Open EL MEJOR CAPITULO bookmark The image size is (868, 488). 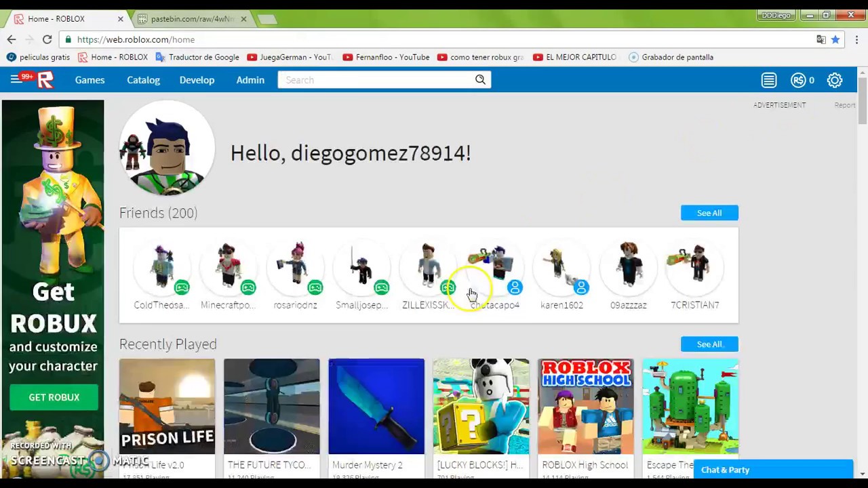coord(575,57)
